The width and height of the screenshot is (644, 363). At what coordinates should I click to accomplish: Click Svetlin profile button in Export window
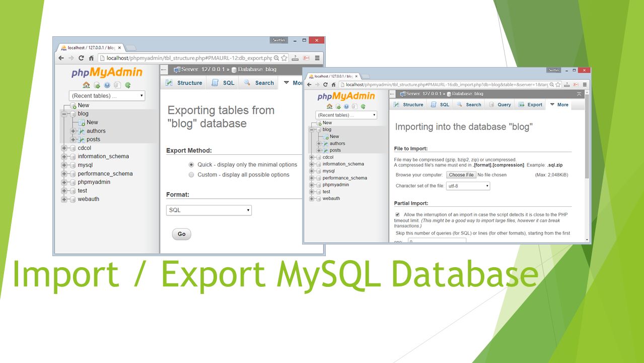coord(278,40)
